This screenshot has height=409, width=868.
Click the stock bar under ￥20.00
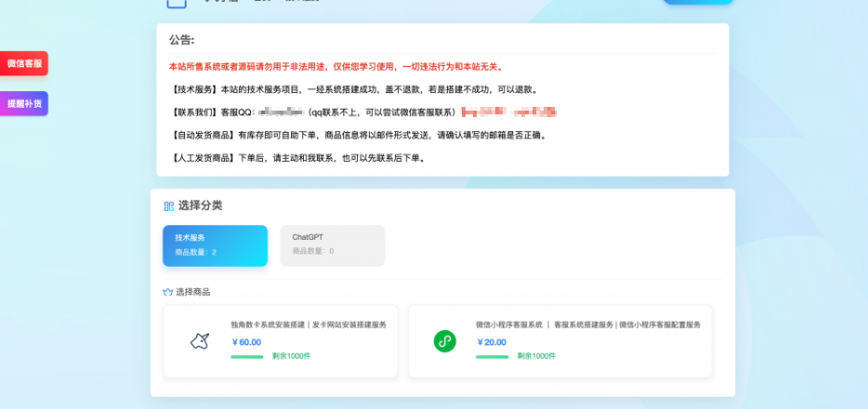(493, 357)
